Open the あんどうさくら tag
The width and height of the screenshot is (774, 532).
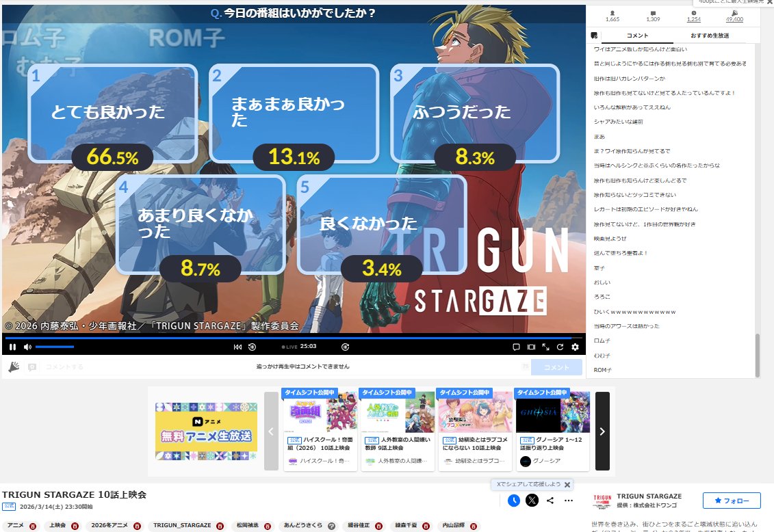(302, 526)
